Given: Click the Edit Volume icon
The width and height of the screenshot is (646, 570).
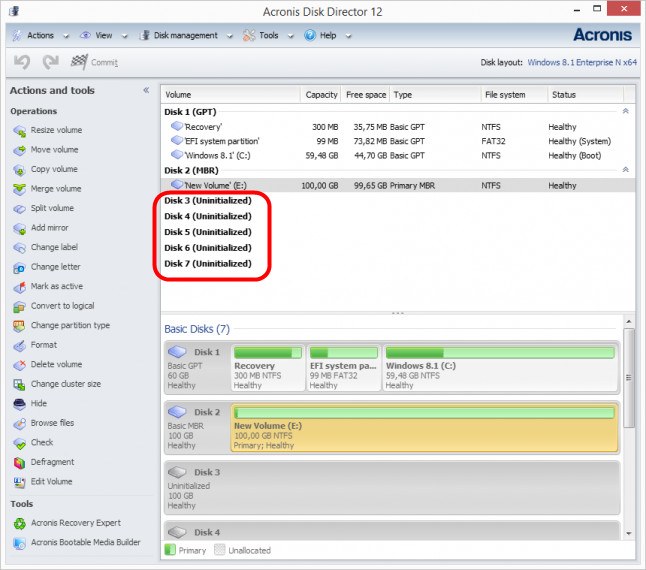Looking at the screenshot, I should point(19,482).
